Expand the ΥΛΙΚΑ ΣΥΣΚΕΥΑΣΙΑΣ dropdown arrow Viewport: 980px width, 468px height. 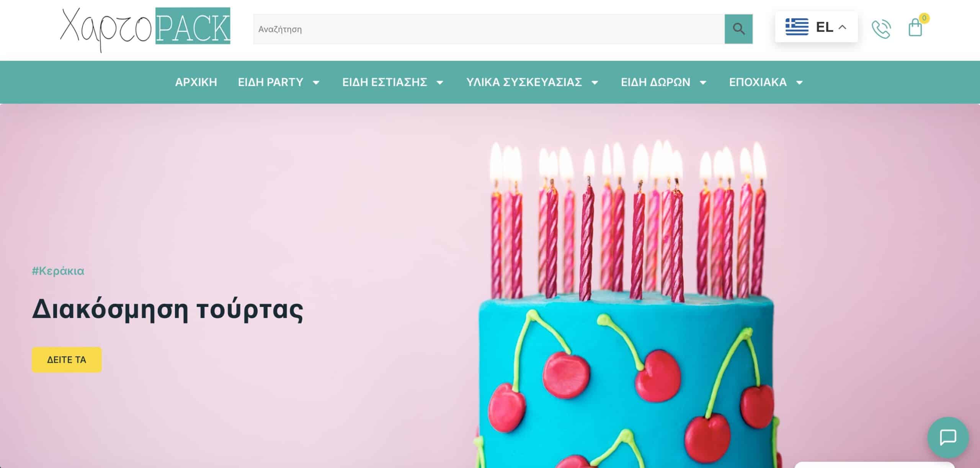pyautogui.click(x=595, y=82)
